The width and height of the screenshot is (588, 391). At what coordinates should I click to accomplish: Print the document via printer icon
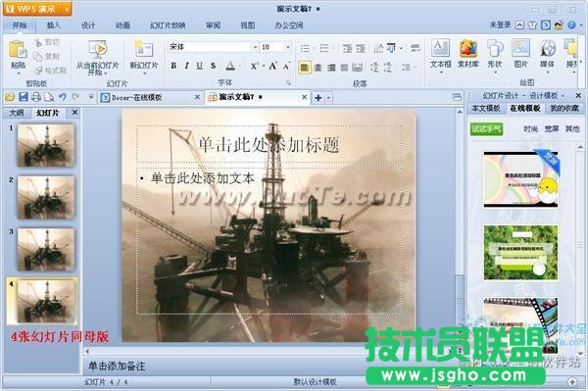pos(36,97)
